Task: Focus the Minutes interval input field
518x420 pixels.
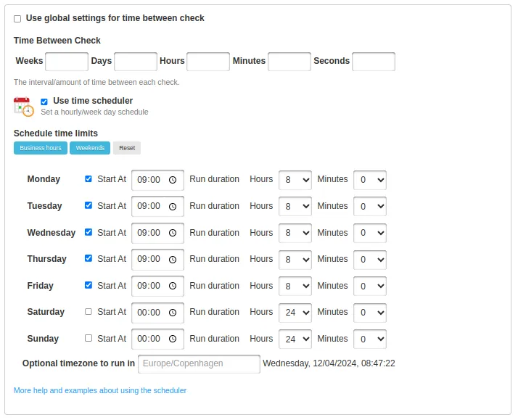Action: pos(289,62)
